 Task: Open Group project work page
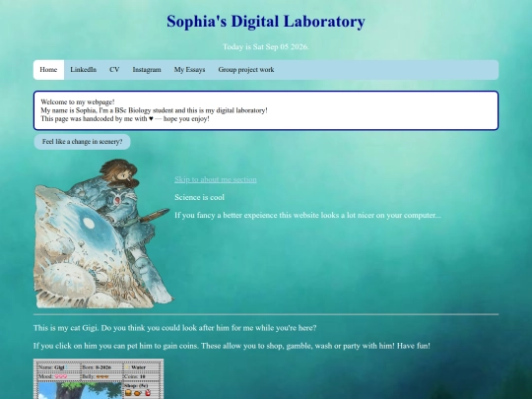(246, 70)
